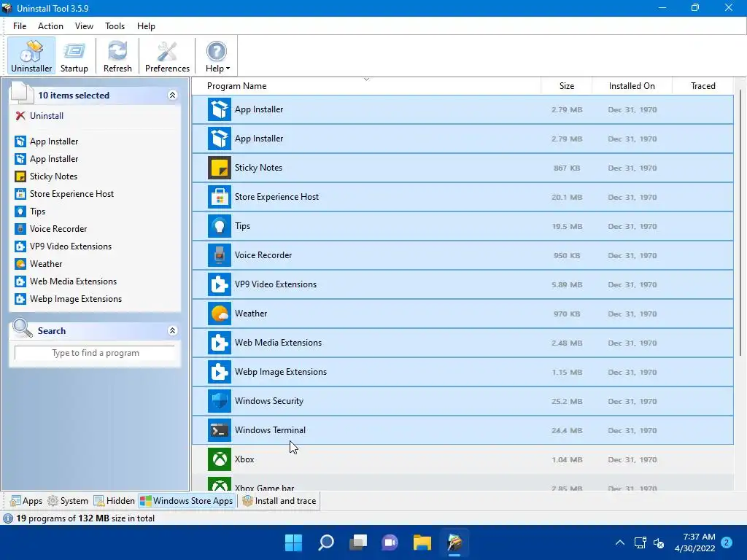Open the Action menu
Viewport: 747px width, 560px height.
(50, 26)
